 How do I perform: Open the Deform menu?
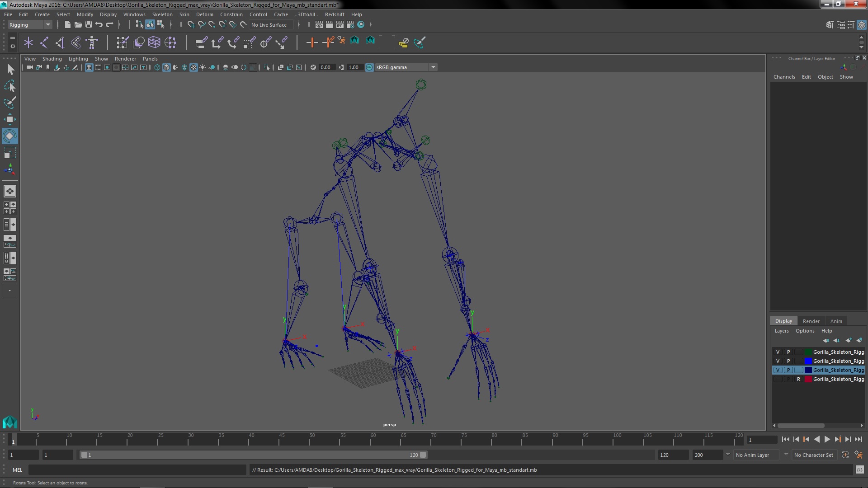[x=204, y=14]
